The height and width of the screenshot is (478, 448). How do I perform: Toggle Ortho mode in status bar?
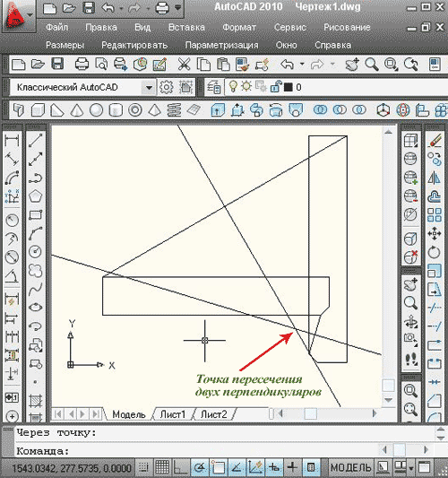point(181,467)
